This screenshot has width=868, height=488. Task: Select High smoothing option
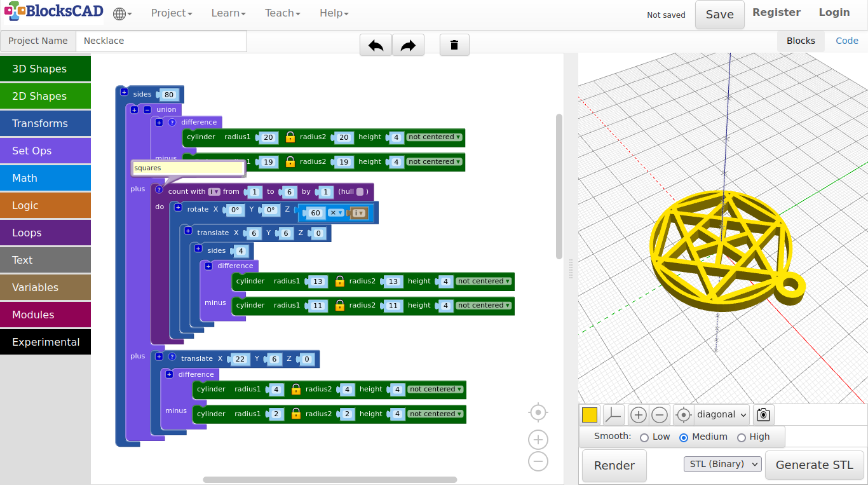[x=741, y=437]
